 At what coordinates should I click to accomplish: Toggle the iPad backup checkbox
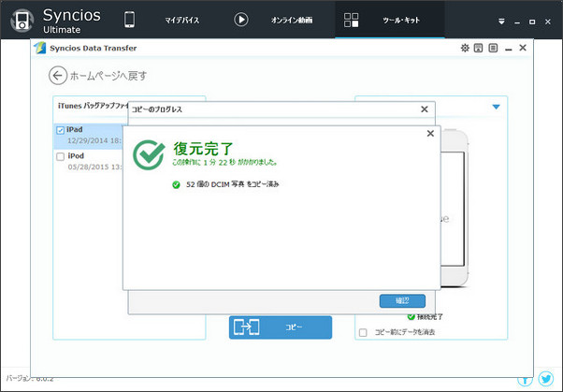(x=60, y=130)
